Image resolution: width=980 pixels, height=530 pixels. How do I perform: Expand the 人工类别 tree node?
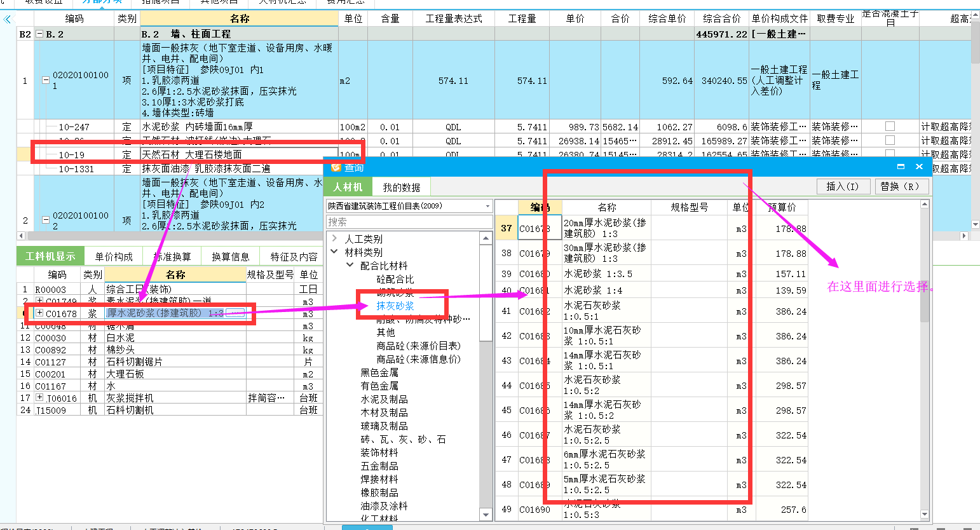click(334, 239)
